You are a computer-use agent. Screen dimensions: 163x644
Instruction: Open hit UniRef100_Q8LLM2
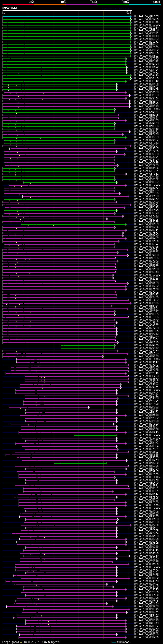coord(146,39)
